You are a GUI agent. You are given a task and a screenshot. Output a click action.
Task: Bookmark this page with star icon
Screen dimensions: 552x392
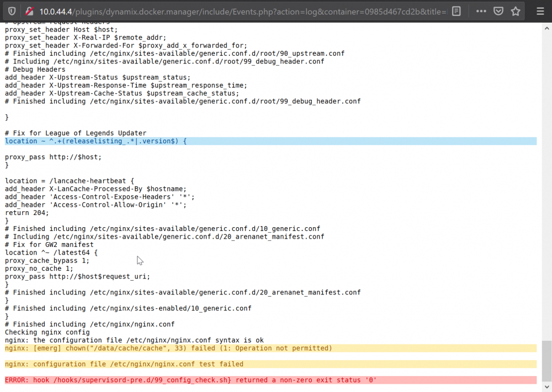pos(516,11)
